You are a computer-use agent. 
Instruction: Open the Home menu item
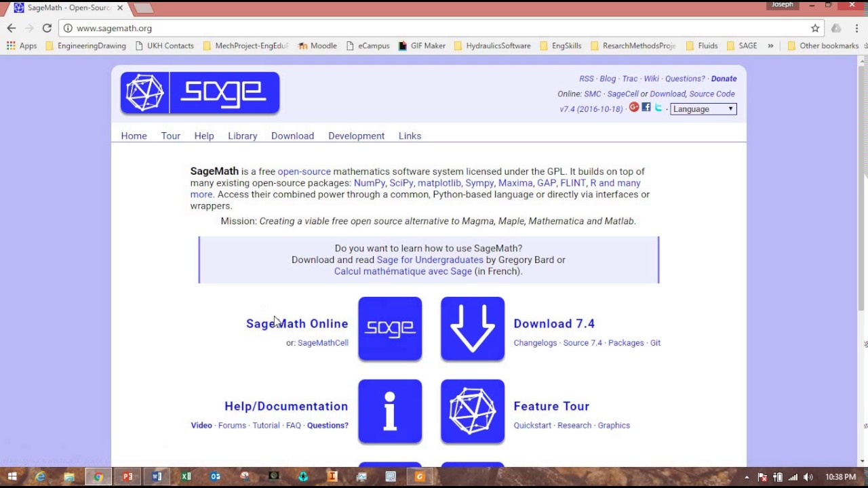tap(134, 136)
